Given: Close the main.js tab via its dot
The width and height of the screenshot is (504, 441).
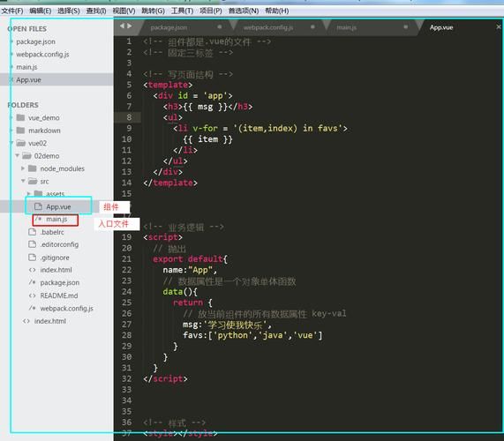Looking at the screenshot, I should pyautogui.click(x=406, y=27).
